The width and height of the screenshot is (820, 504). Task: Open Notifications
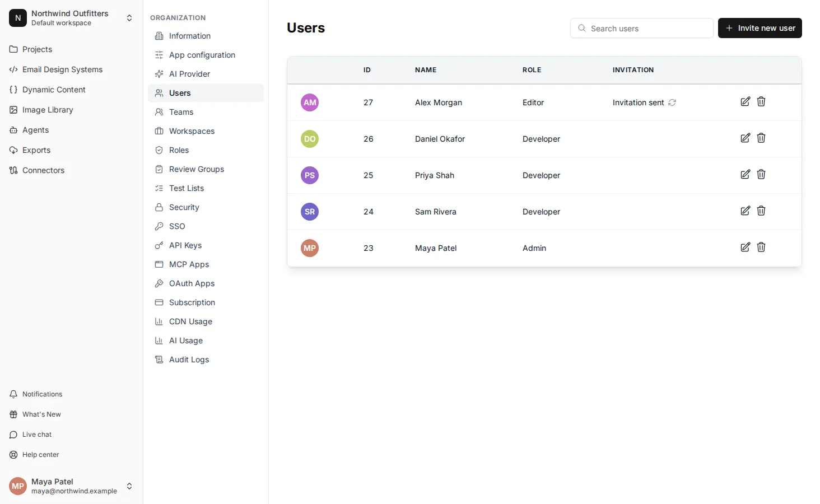(x=72, y=394)
